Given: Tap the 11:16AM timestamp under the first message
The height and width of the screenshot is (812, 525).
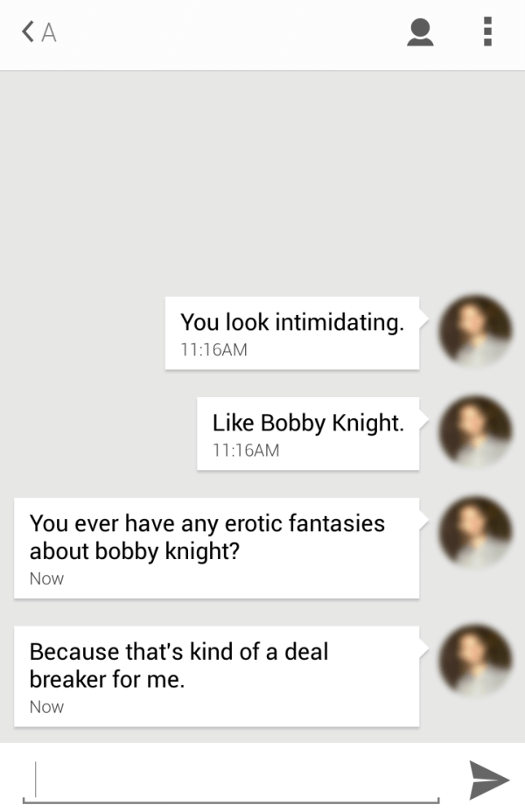Looking at the screenshot, I should pos(215,350).
